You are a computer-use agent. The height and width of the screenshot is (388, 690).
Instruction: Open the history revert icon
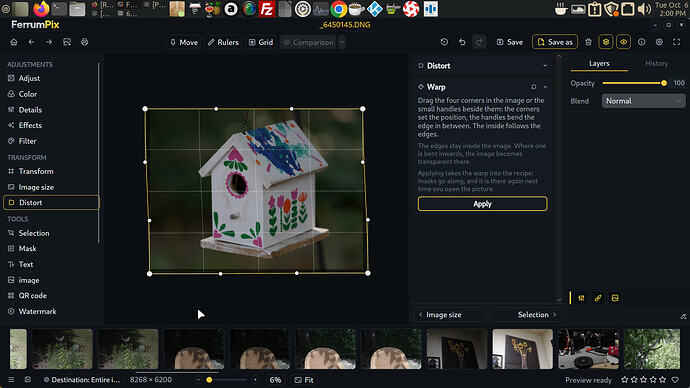(444, 42)
